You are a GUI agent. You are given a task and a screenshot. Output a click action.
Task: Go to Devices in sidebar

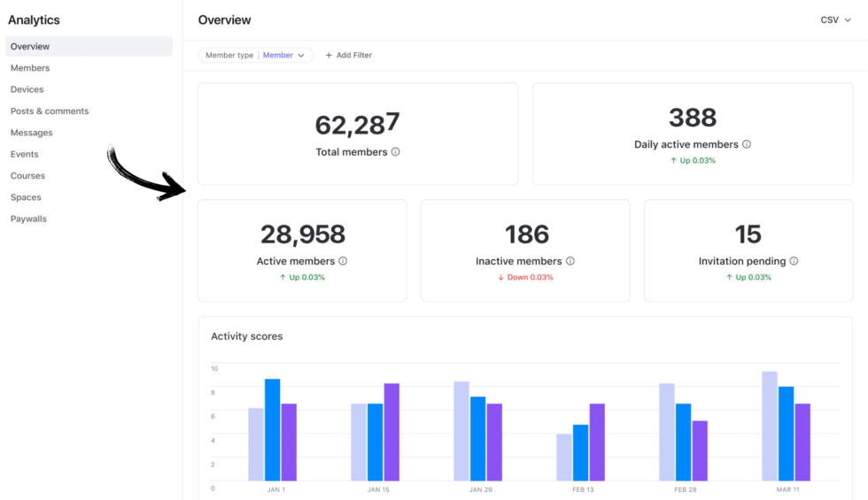27,89
